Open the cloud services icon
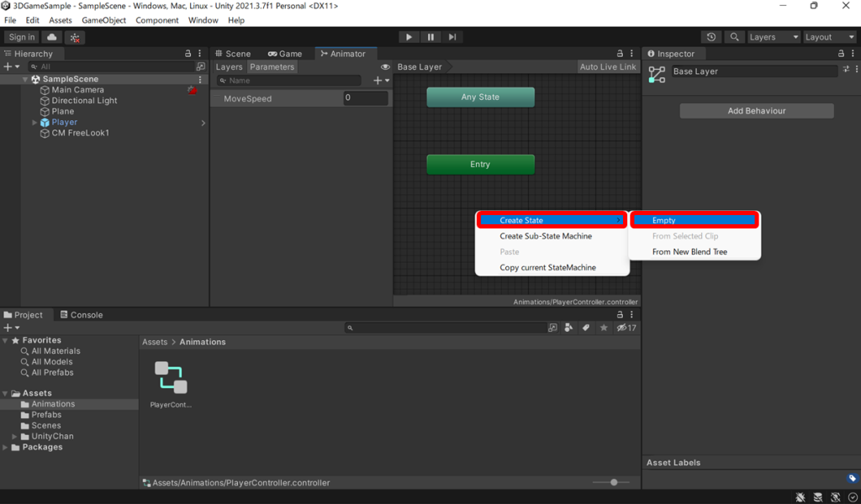 pos(52,37)
